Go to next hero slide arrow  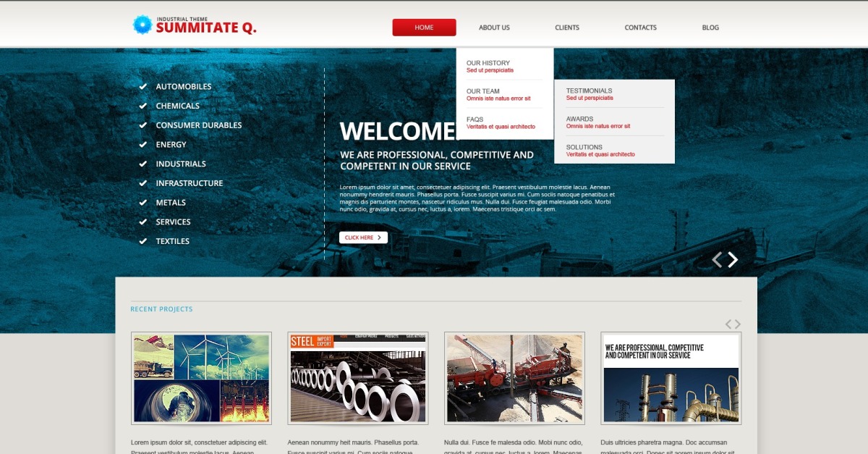(733, 260)
